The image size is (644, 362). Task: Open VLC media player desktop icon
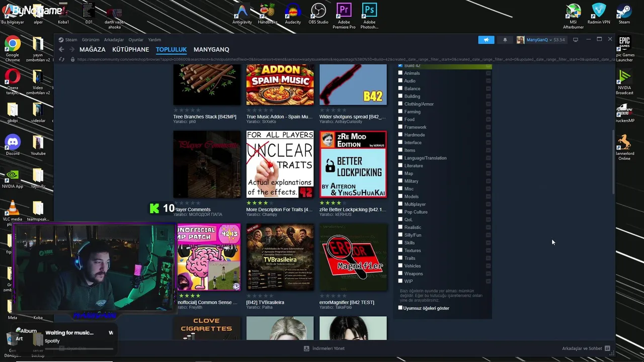(13, 213)
